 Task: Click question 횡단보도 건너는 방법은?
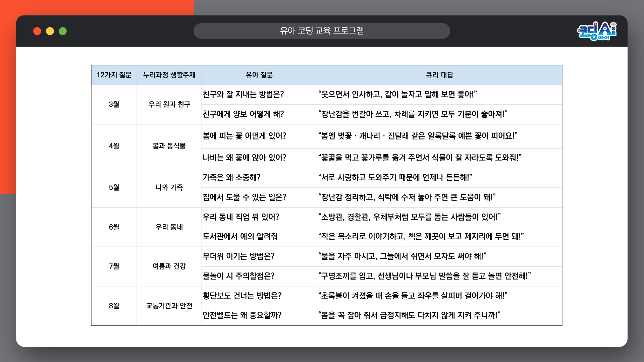[x=242, y=296]
